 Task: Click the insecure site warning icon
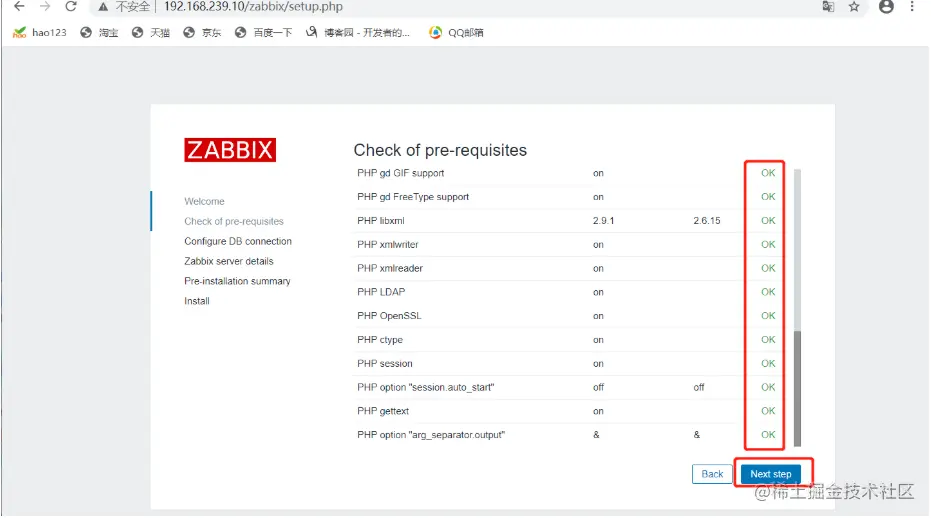[103, 7]
